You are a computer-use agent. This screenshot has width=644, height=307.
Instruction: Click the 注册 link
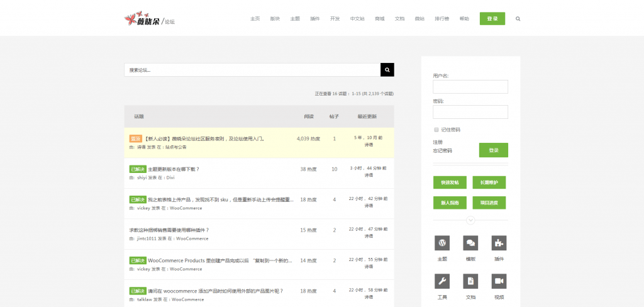click(438, 142)
